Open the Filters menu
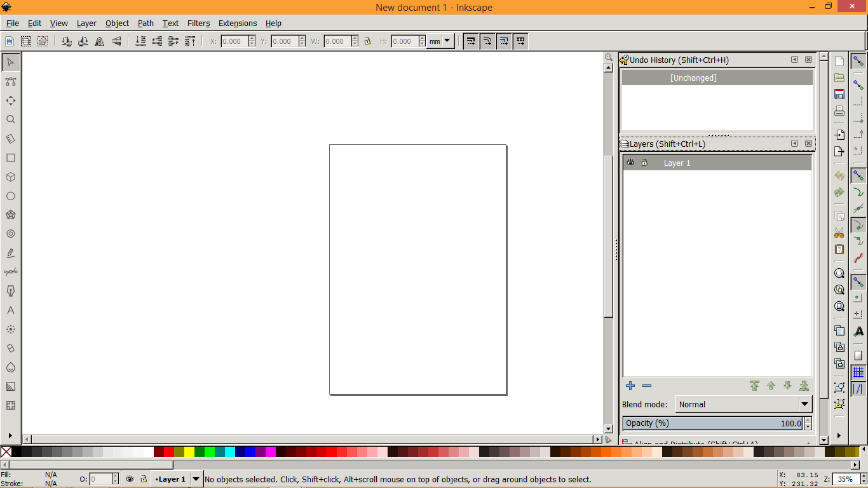Screen dimensions: 868x488 pyautogui.click(x=198, y=24)
